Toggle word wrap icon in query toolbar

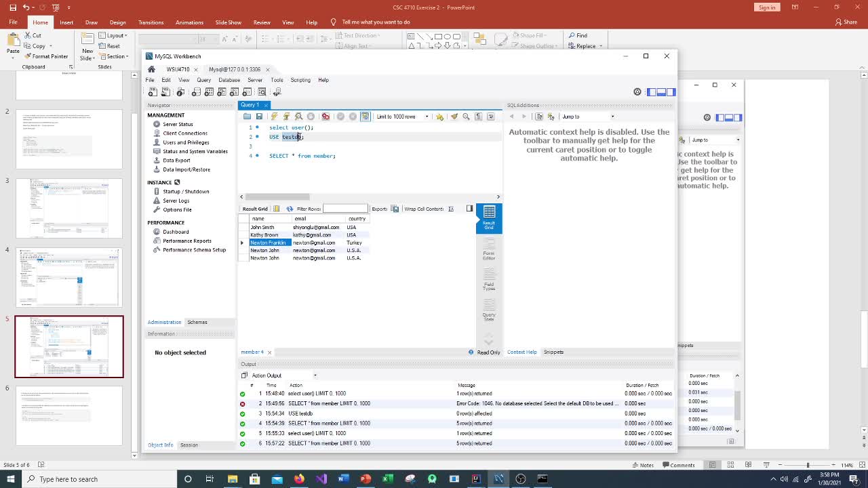490,117
